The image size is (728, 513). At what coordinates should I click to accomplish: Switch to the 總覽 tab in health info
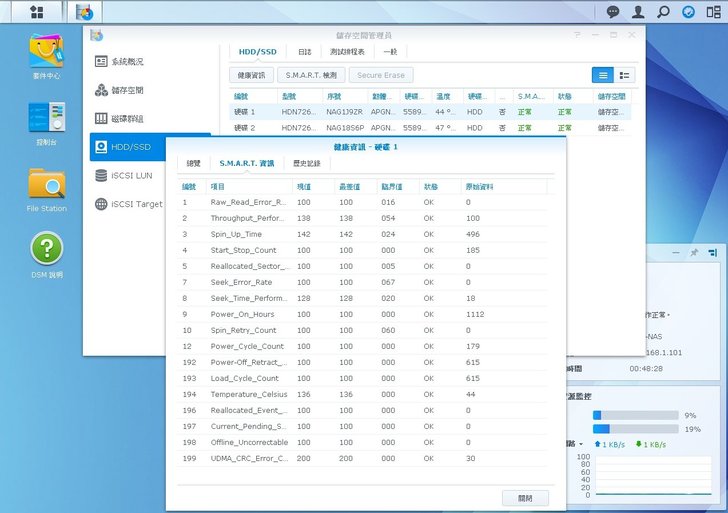tap(193, 163)
